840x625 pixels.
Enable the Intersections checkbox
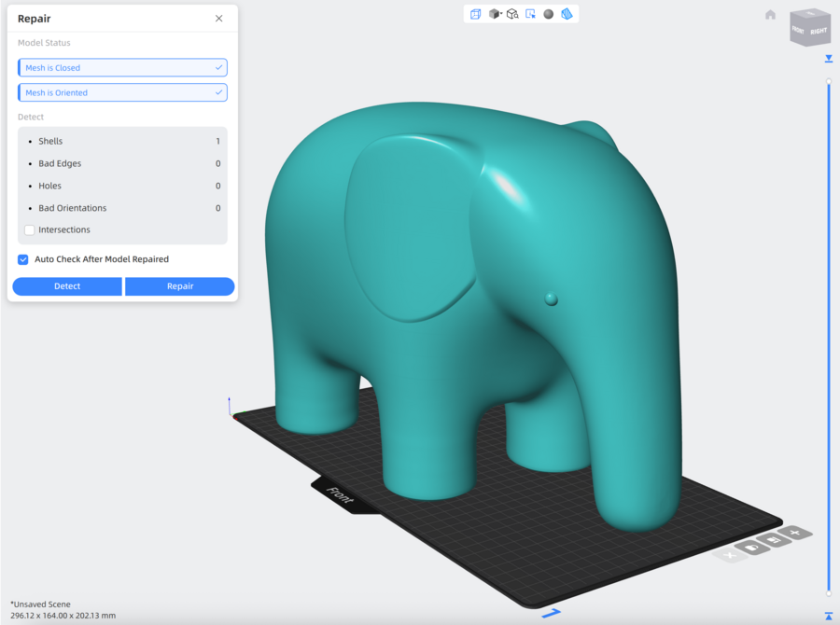pyautogui.click(x=30, y=229)
